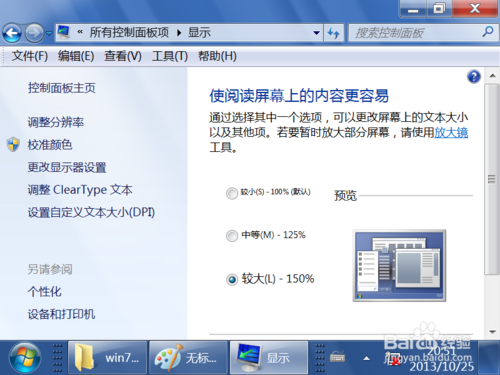Click the shield icon beside 校准颜色
500x375 pixels.
tap(13, 145)
